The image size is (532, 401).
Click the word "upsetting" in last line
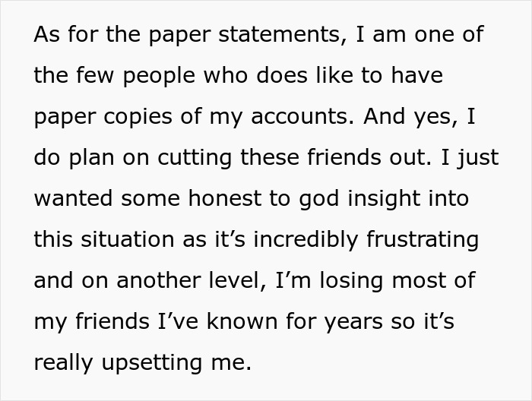152,363
